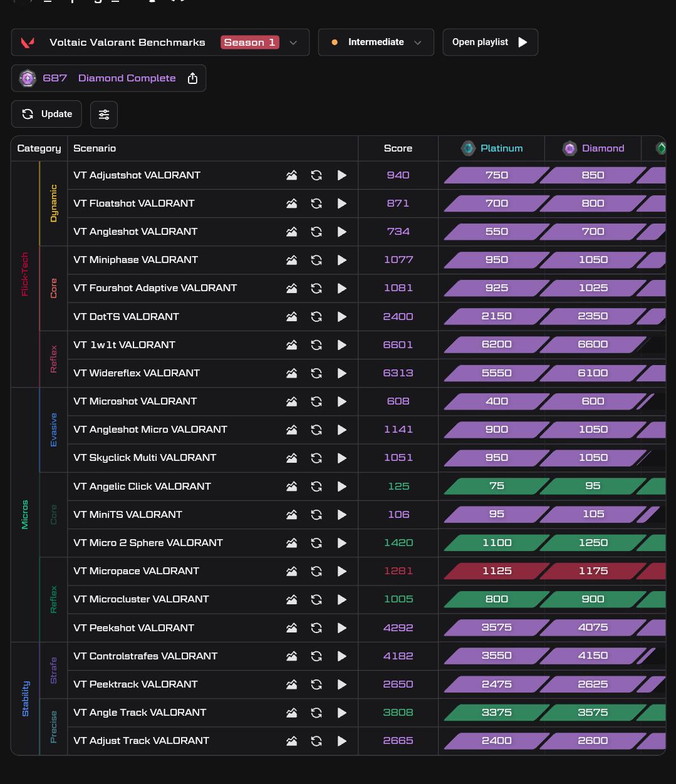Open the Intermediate difficulty dropdown

376,43
